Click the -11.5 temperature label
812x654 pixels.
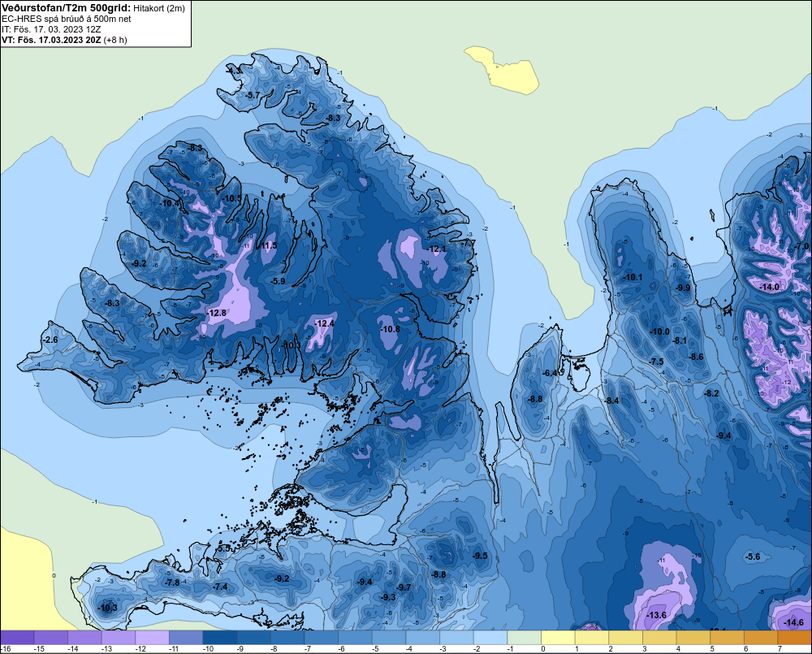click(x=268, y=245)
